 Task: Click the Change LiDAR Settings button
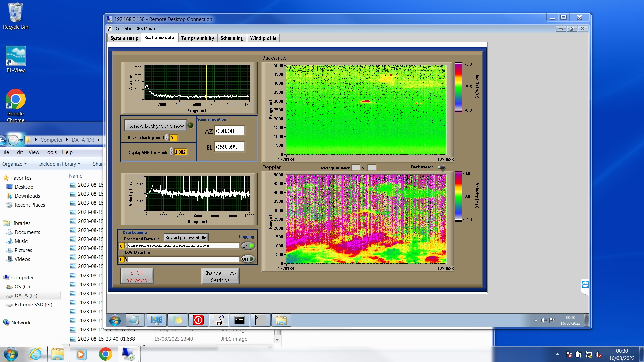coord(220,277)
